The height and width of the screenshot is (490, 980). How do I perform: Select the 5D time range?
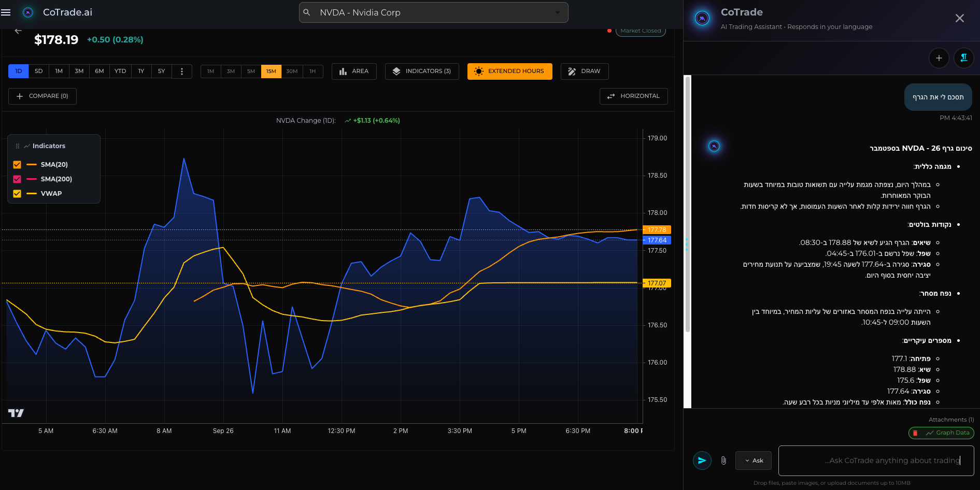[x=39, y=71]
